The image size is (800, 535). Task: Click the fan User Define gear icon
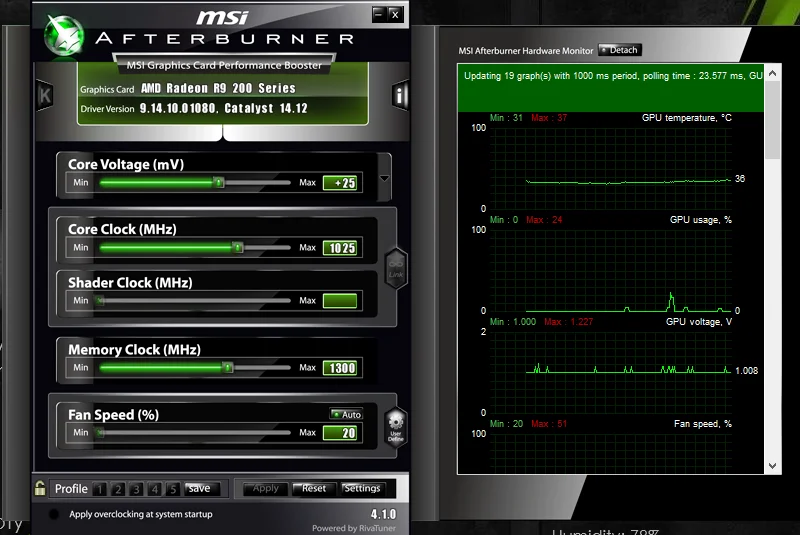point(396,428)
